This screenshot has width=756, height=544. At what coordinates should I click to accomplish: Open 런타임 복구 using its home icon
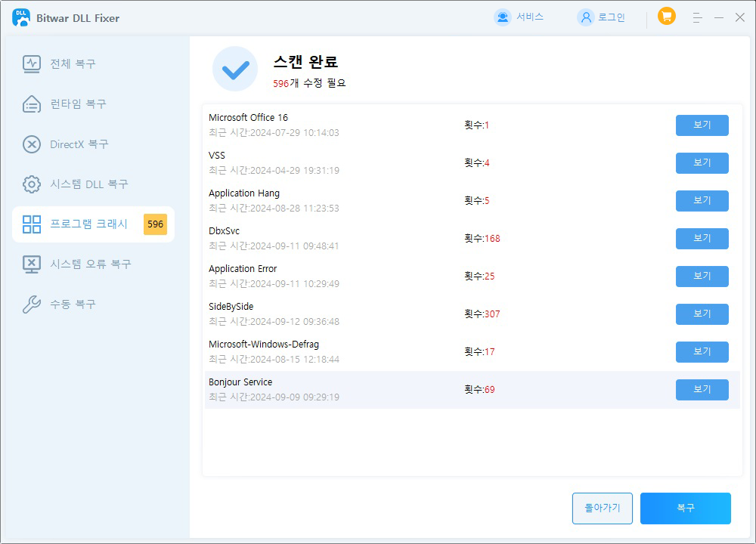[x=30, y=104]
